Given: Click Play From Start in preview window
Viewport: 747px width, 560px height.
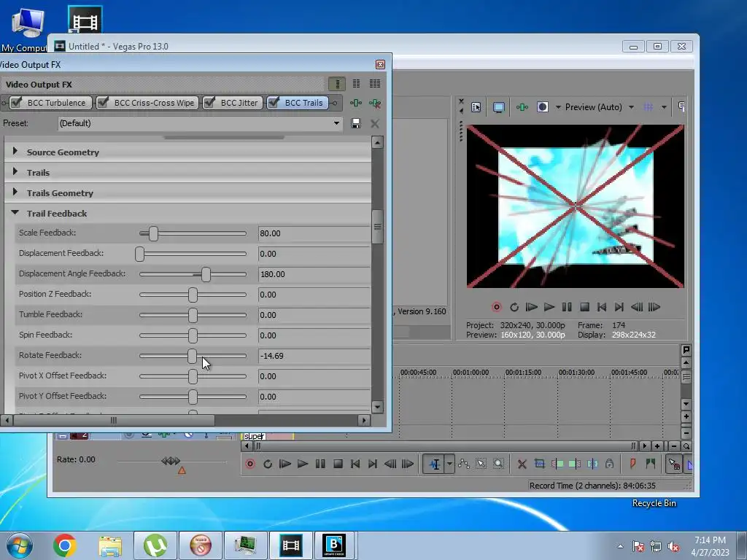Looking at the screenshot, I should click(531, 307).
